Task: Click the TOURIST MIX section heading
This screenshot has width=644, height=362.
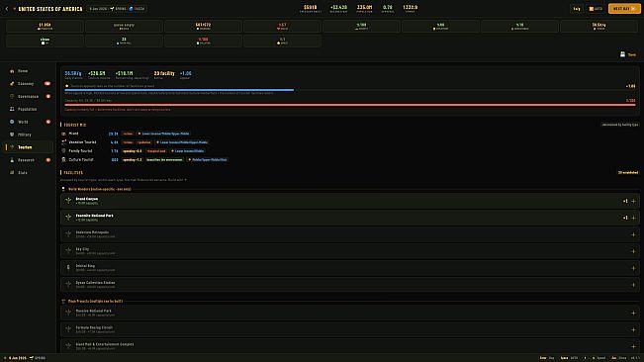Action: pyautogui.click(x=75, y=125)
